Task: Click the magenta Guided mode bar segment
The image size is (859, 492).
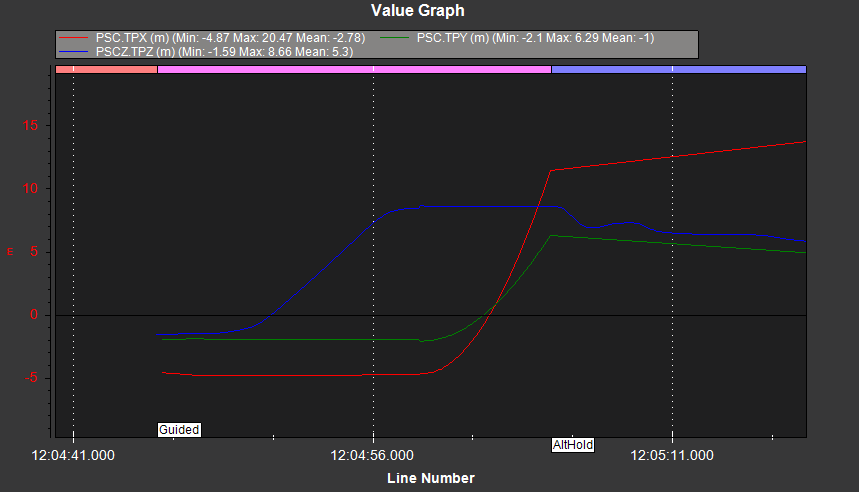Action: pyautogui.click(x=354, y=70)
